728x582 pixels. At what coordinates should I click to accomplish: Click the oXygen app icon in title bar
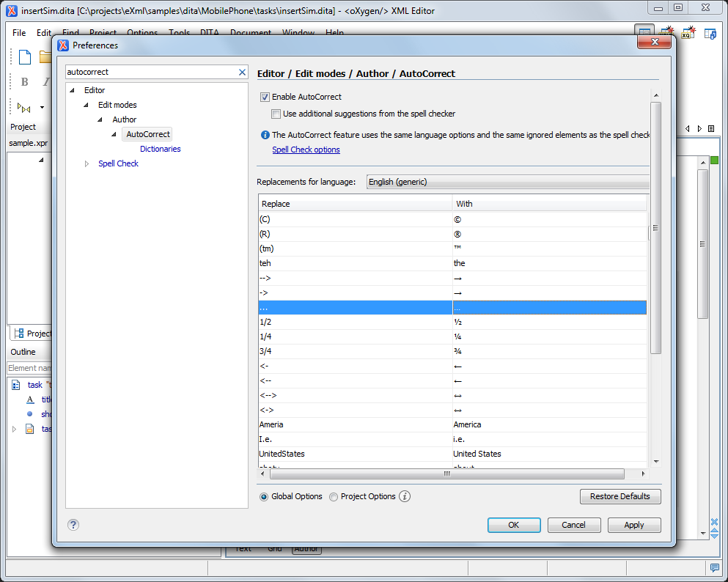click(x=12, y=11)
